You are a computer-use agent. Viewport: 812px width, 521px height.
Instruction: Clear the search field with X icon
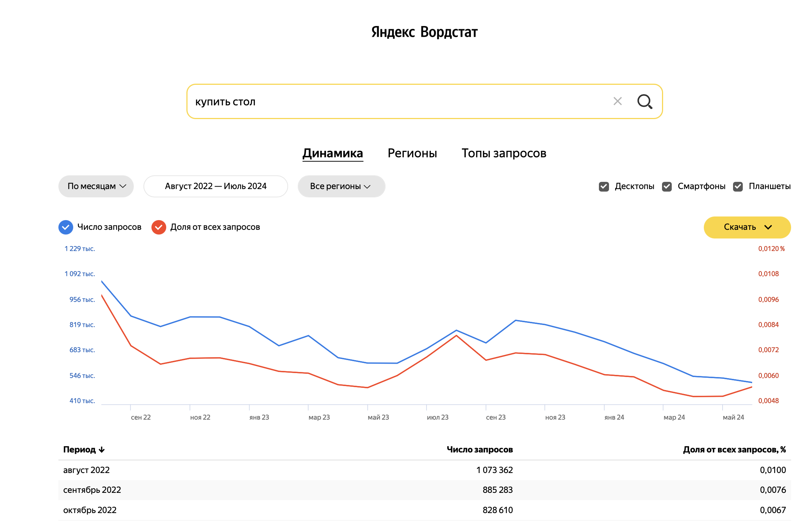click(617, 101)
